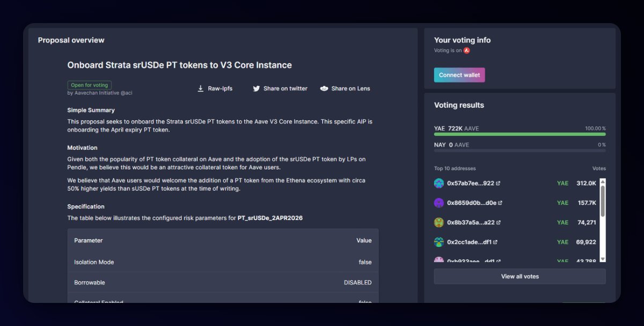Click the NAY 0 AAVE total
Image resolution: width=644 pixels, height=326 pixels.
451,145
